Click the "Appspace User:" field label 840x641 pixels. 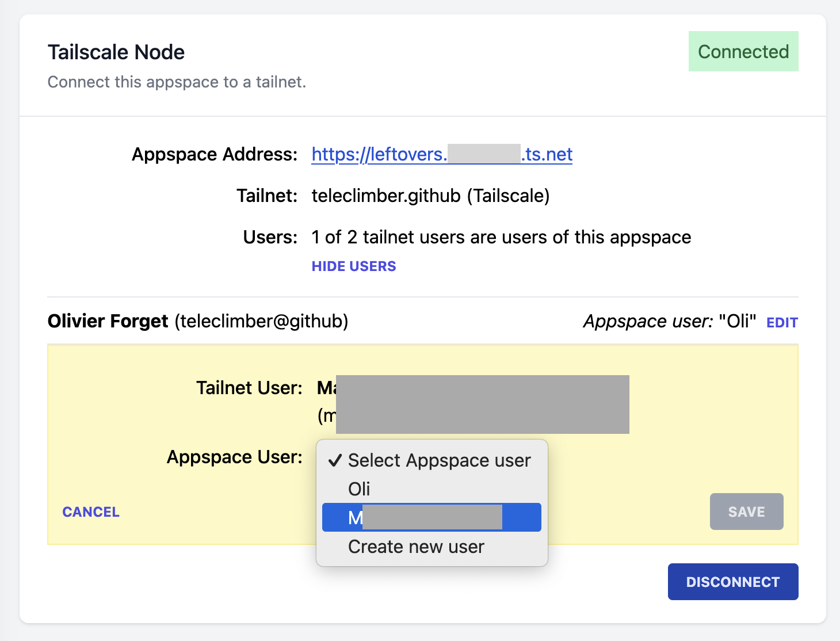click(x=234, y=457)
